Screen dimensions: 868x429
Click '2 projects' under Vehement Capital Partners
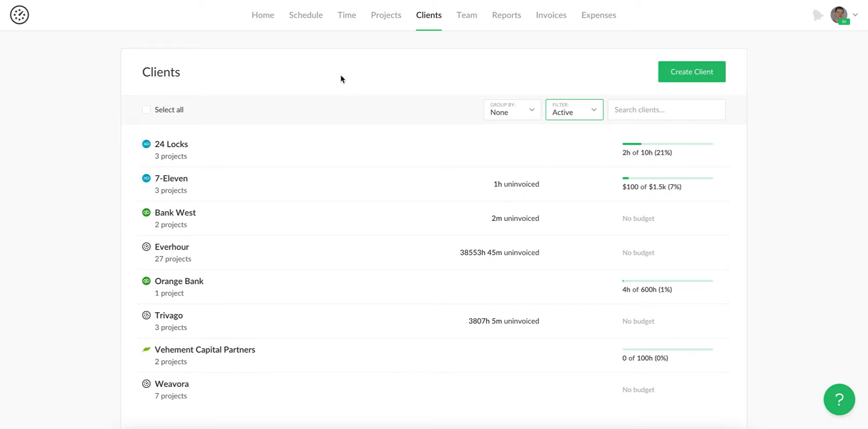[171, 362]
